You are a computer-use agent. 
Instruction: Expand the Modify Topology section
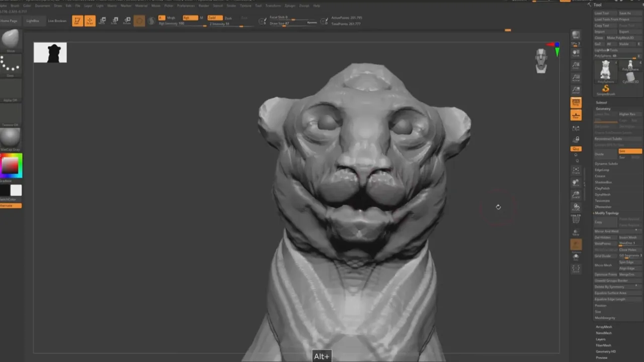[607, 213]
